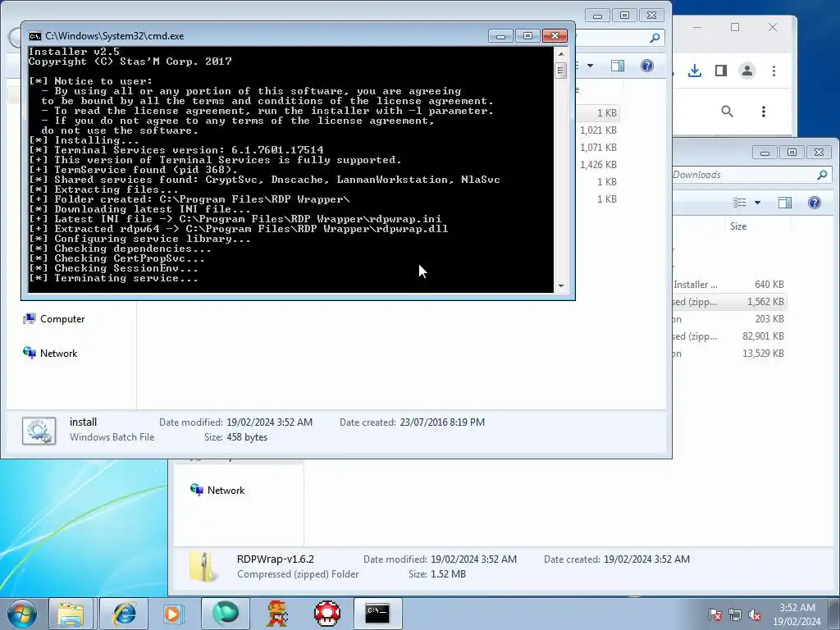The width and height of the screenshot is (840, 630).
Task: Open the Mario taskbar icon
Action: pos(277,614)
